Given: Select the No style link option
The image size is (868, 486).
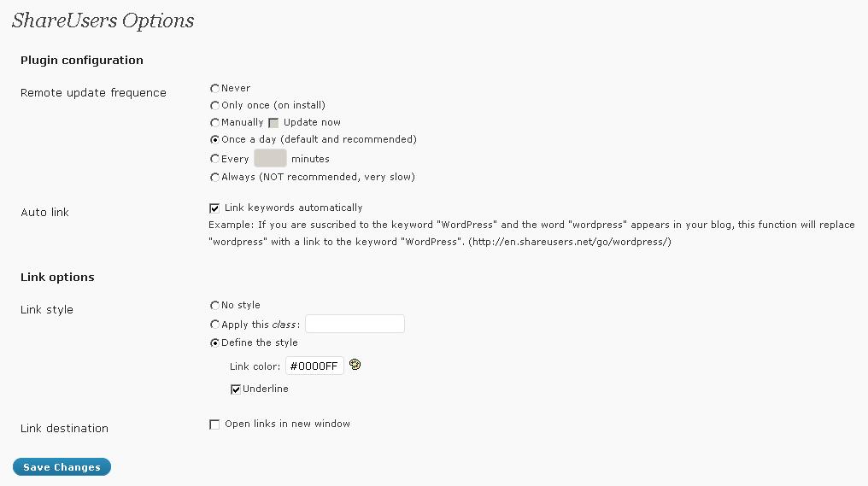Looking at the screenshot, I should pos(214,306).
